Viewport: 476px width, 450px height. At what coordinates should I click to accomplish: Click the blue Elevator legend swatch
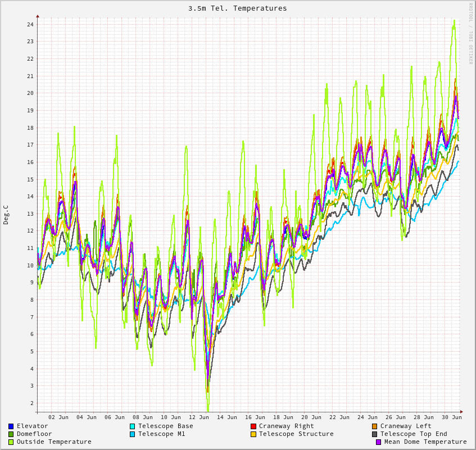pyautogui.click(x=11, y=426)
